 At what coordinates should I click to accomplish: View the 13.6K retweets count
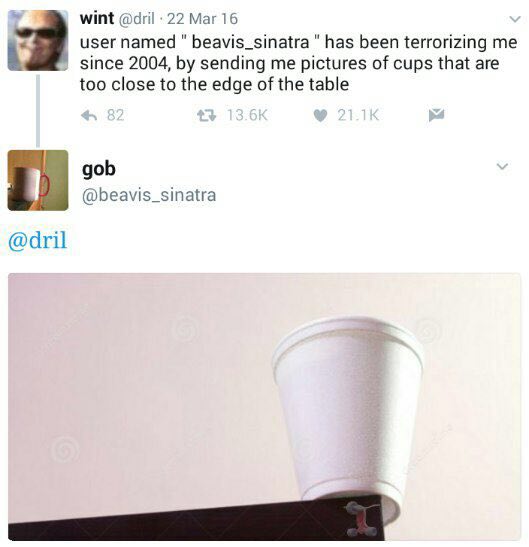click(247, 115)
